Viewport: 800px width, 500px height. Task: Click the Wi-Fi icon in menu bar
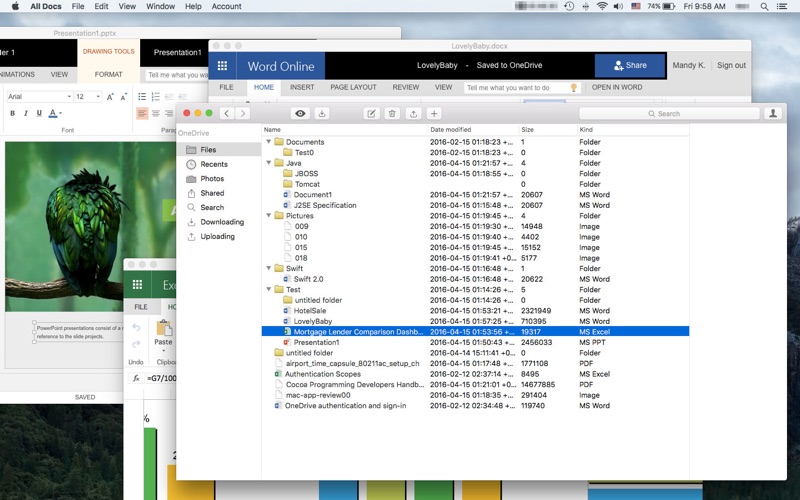(602, 6)
